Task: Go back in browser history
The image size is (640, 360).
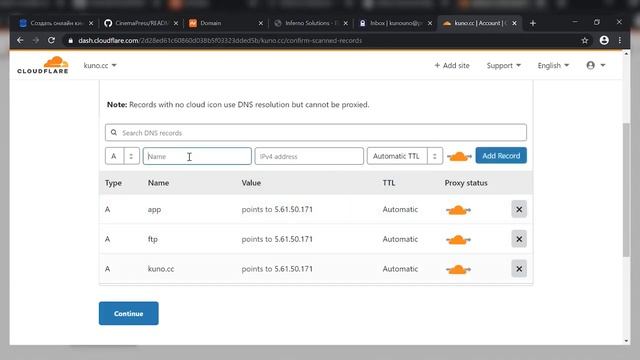Action: coord(20,40)
